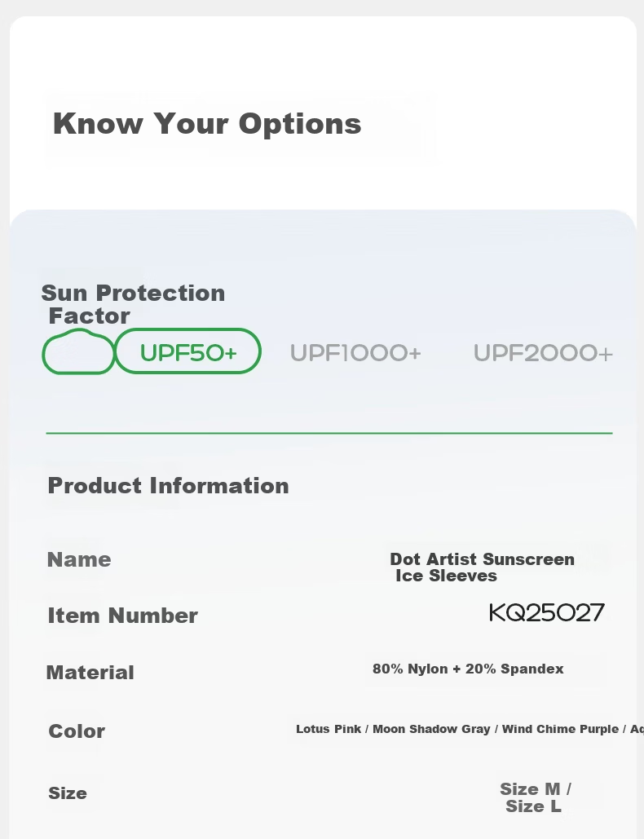The height and width of the screenshot is (839, 644).
Task: Click the Name row label
Action: coord(79,559)
